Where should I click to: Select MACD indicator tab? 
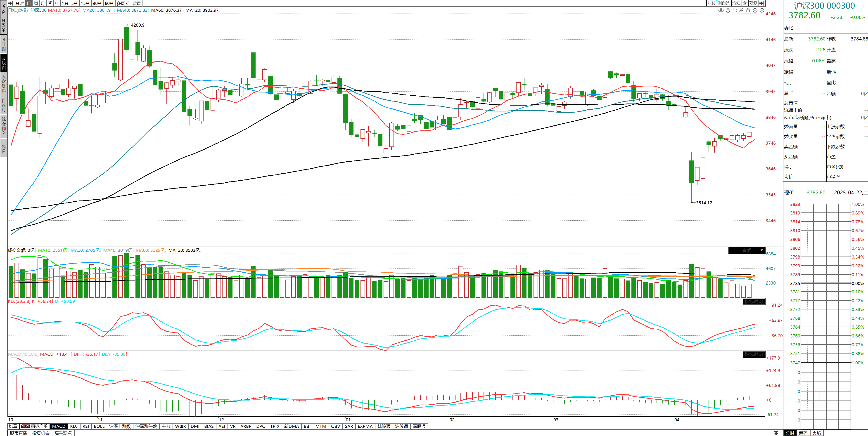point(59,426)
